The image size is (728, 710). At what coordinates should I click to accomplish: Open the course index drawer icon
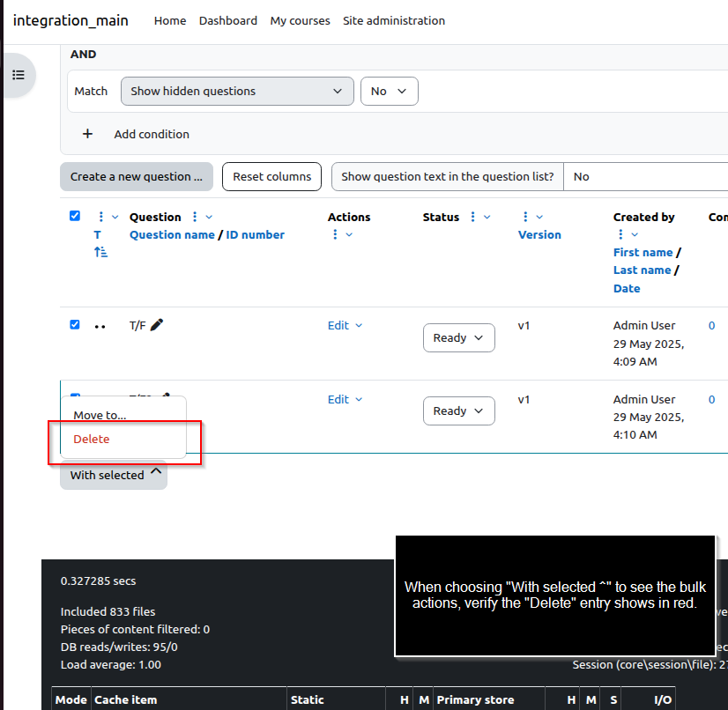pos(19,75)
